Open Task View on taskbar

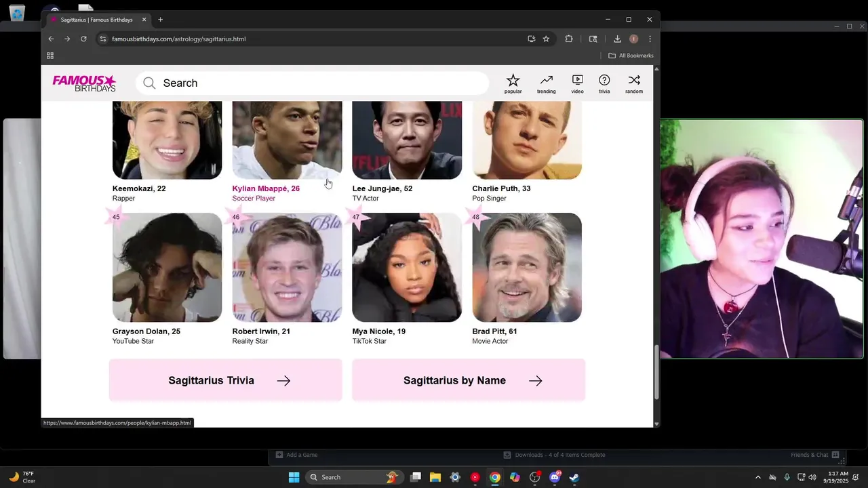tap(416, 477)
